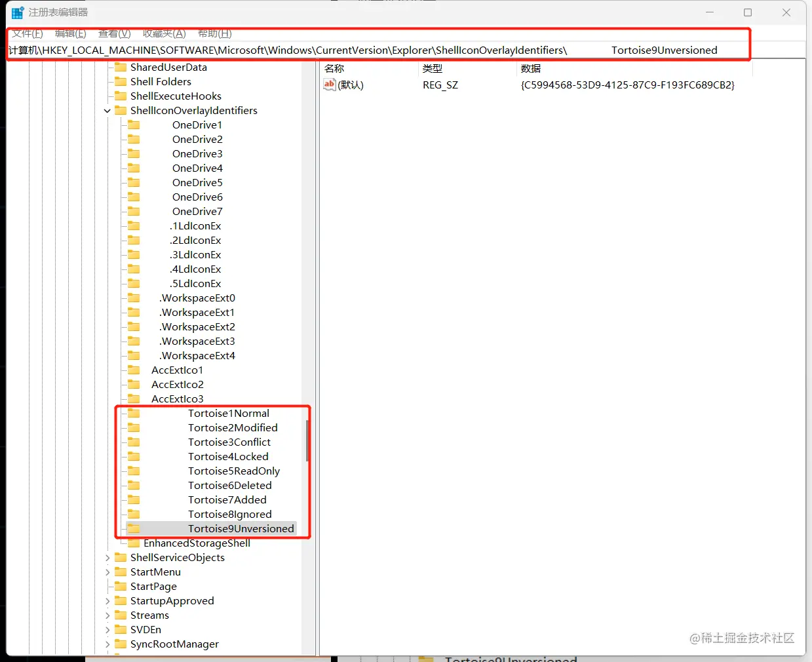
Task: Click the EnhancedStorageShell folder icon
Action: click(x=134, y=543)
